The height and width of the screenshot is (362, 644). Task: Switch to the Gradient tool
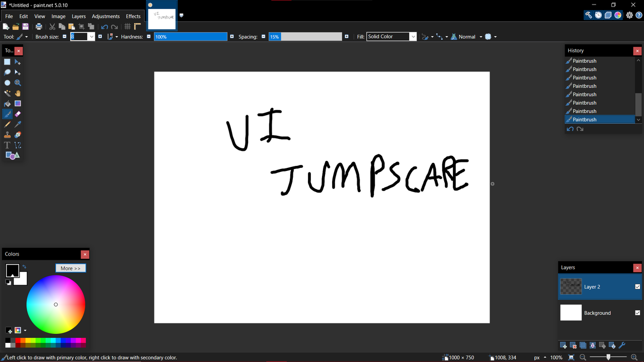(17, 103)
